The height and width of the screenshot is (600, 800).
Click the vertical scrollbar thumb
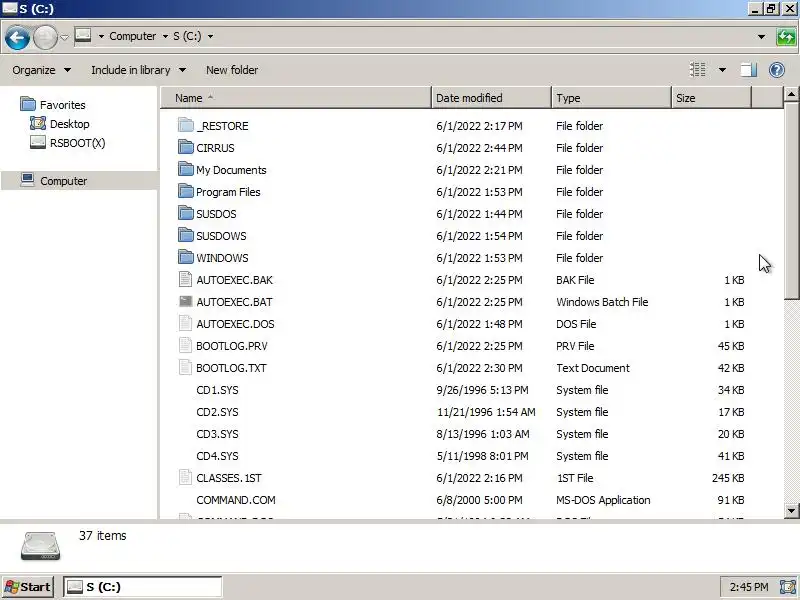791,201
